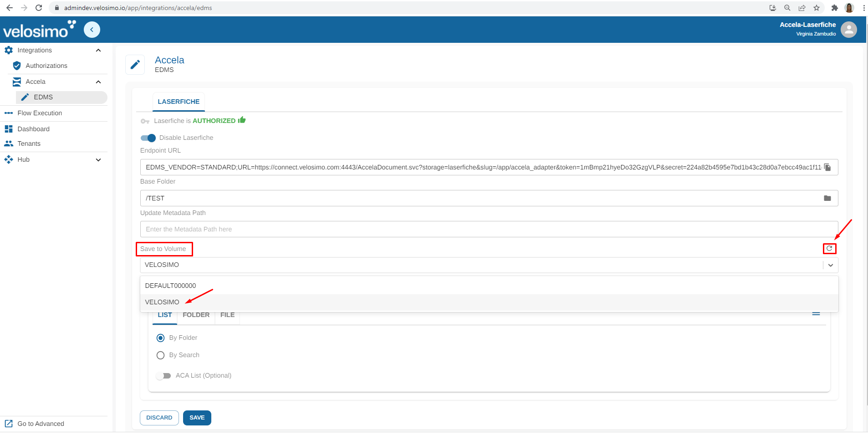This screenshot has height=435, width=868.
Task: Select the By Search radio button
Action: [x=160, y=355]
